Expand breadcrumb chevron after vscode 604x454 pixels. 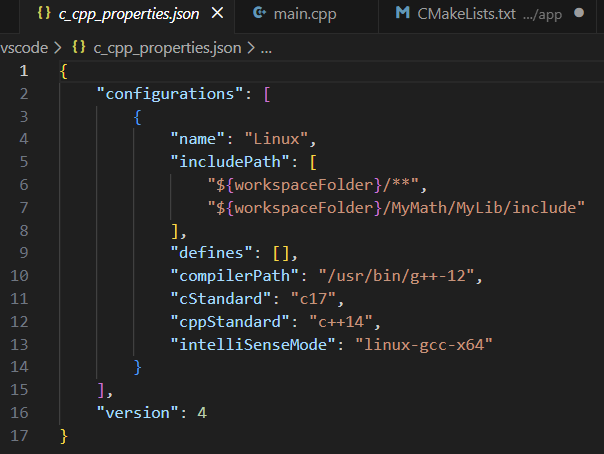58,48
